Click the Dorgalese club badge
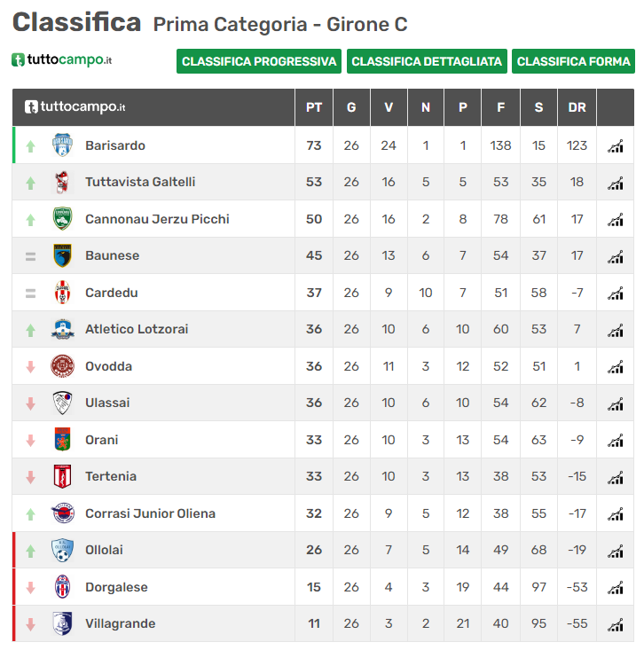 (x=63, y=586)
